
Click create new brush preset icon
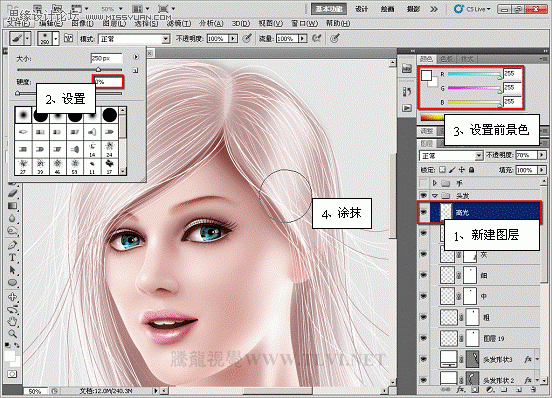136,70
